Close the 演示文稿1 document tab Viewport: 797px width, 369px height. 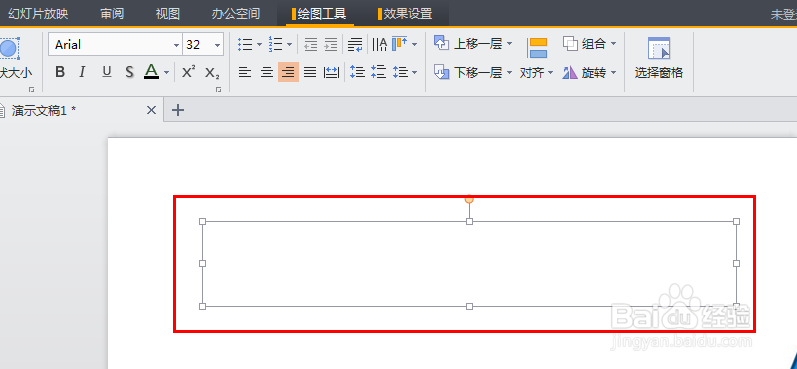point(151,110)
